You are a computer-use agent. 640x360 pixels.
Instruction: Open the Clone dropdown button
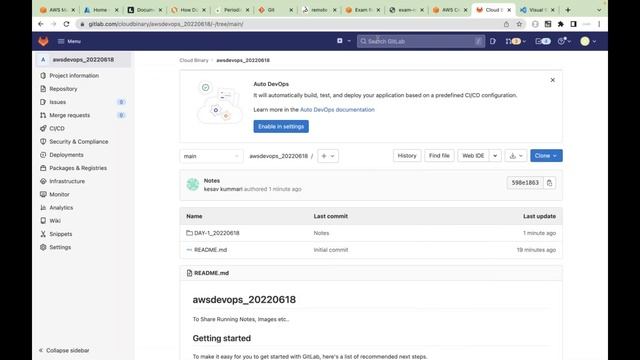click(x=546, y=156)
